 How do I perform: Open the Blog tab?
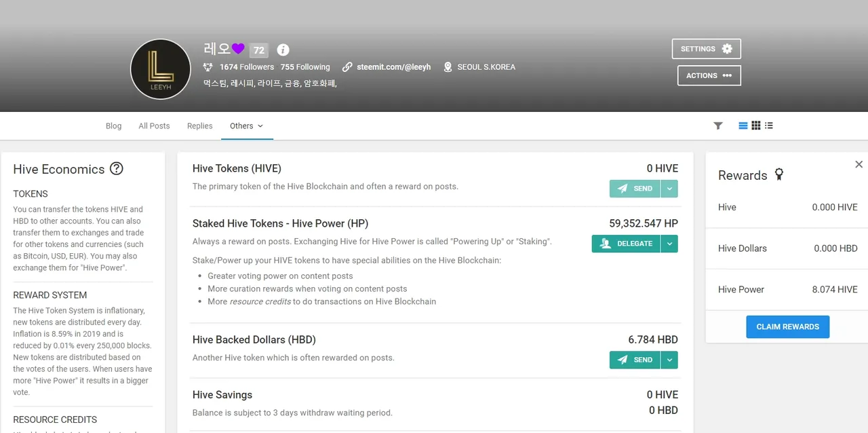tap(114, 126)
